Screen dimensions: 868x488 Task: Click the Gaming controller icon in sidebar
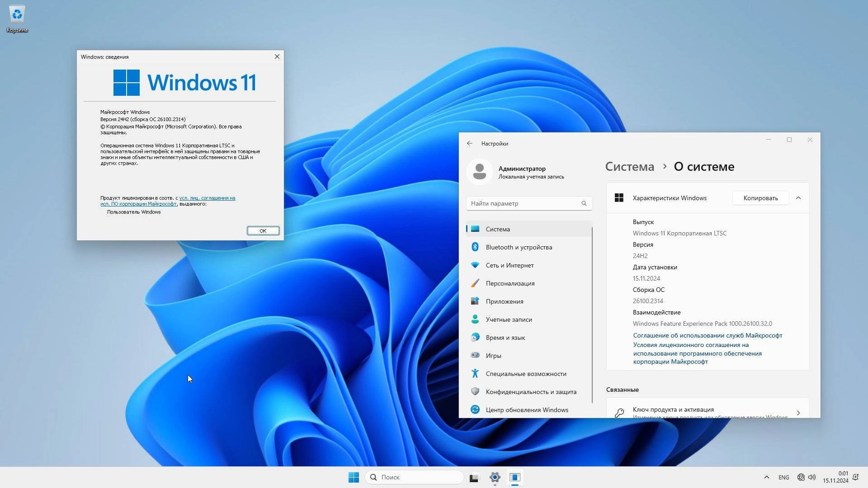pos(475,355)
